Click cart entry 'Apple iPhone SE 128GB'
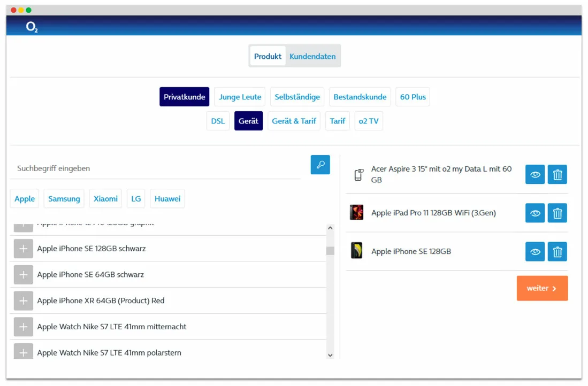Screen dimensions: 588x386 click(411, 251)
